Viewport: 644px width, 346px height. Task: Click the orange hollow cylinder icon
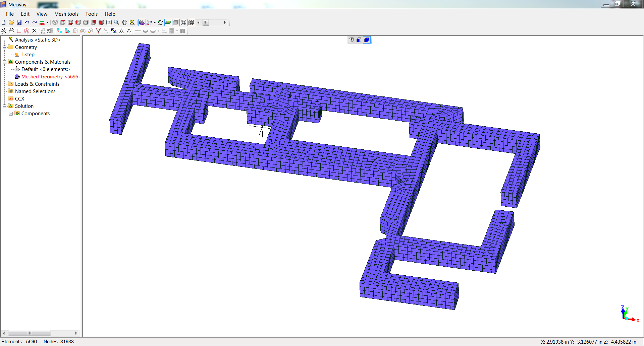75,31
